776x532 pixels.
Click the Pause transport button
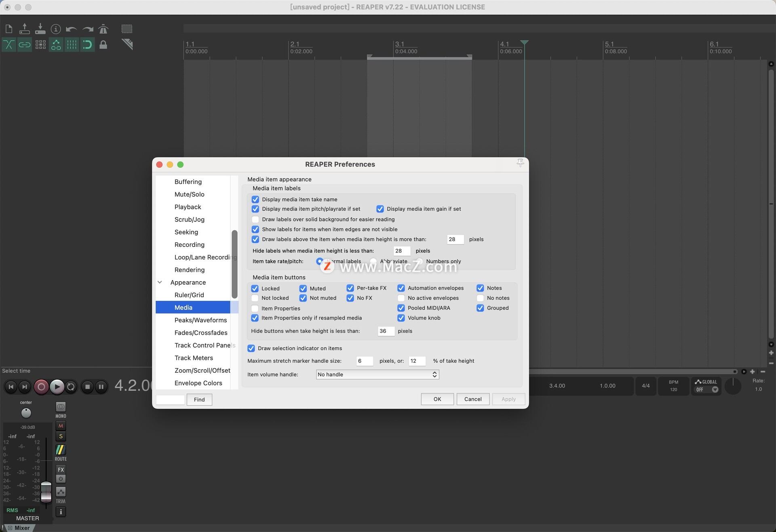point(101,387)
